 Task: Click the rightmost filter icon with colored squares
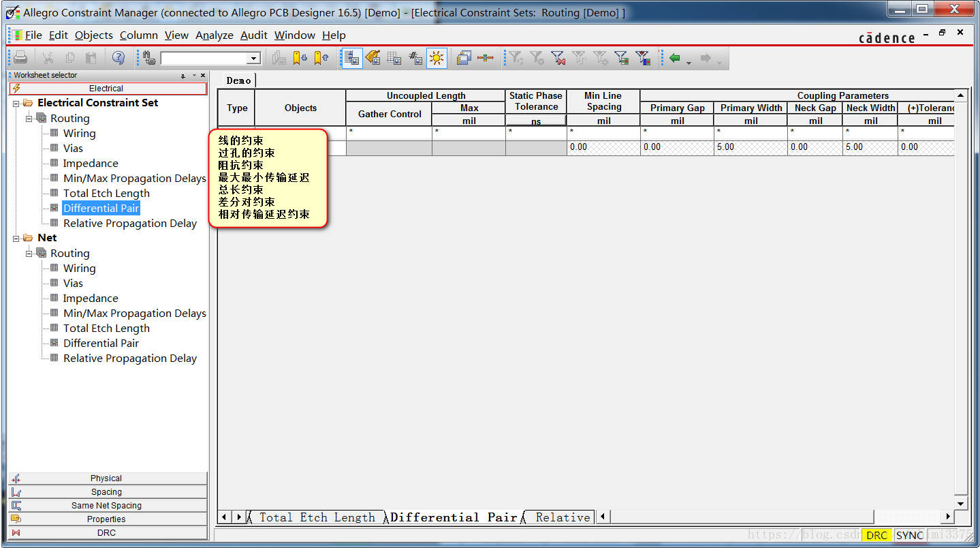[x=643, y=58]
